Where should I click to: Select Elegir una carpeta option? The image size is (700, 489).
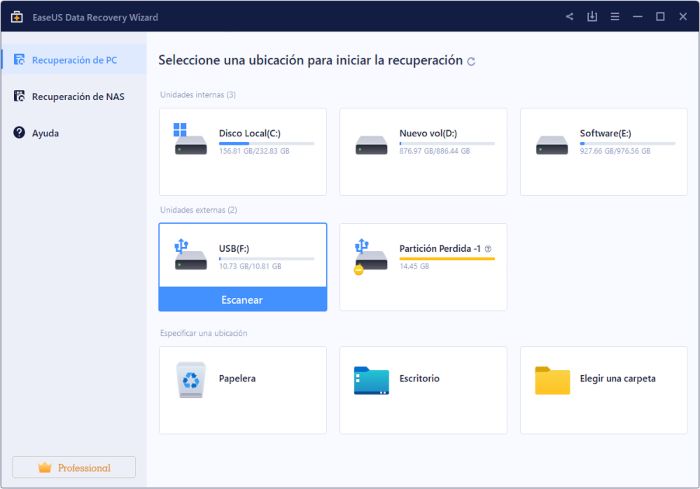tap(604, 390)
